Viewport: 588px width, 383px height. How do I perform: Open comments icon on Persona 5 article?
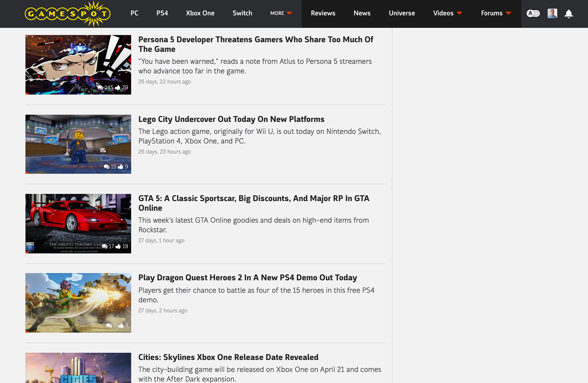point(100,87)
